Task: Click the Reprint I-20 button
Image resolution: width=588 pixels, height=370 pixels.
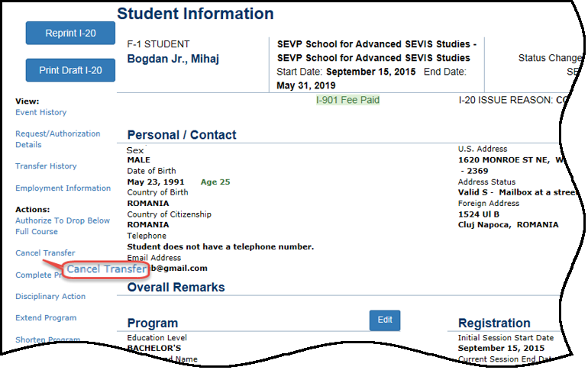Action: tap(70, 33)
